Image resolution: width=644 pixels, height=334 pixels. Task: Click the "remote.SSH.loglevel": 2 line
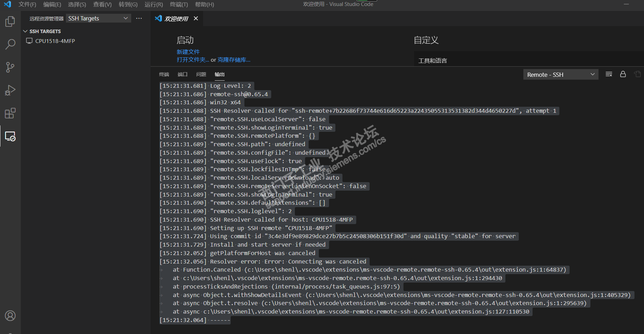click(226, 211)
